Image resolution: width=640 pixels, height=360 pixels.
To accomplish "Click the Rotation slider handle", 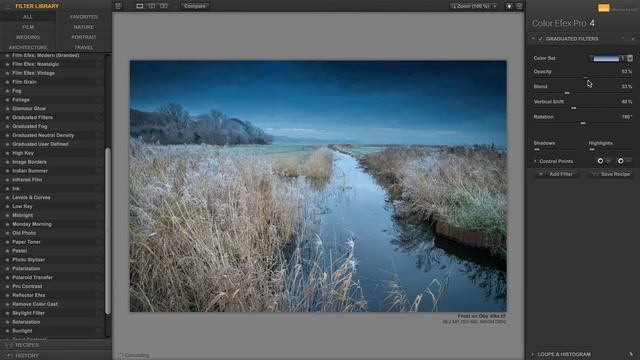I will pyautogui.click(x=583, y=123).
